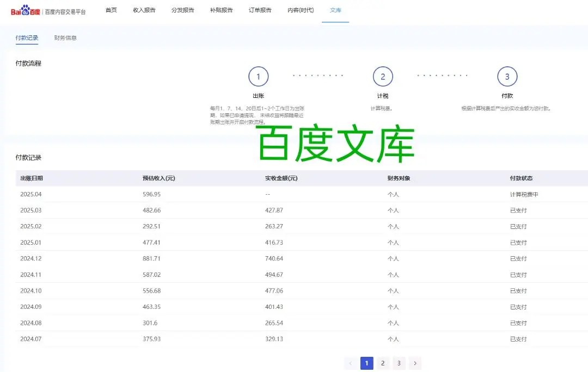588x372 pixels.
Task: Select the 2024.09 date cell
Action: coord(30,307)
